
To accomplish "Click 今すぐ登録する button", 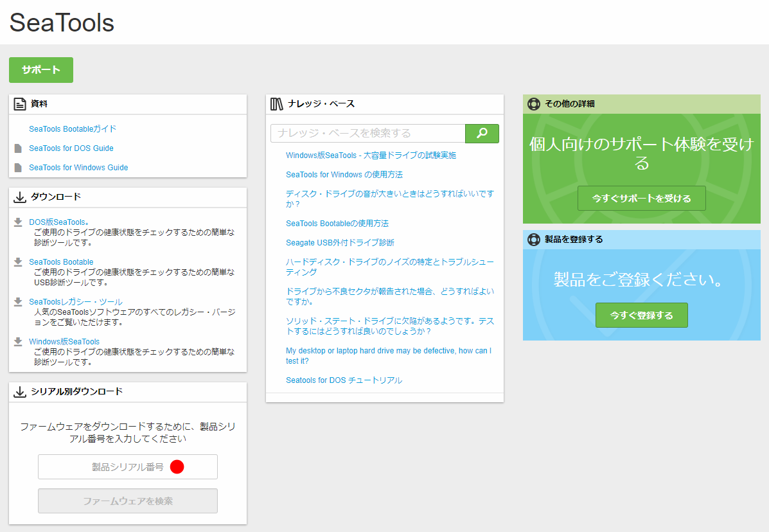I will coord(642,315).
